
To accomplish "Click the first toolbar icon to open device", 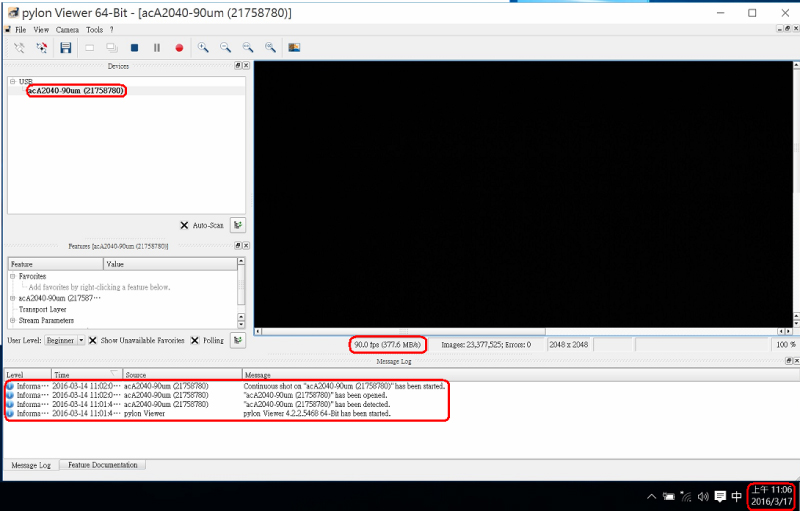I will click(x=19, y=47).
